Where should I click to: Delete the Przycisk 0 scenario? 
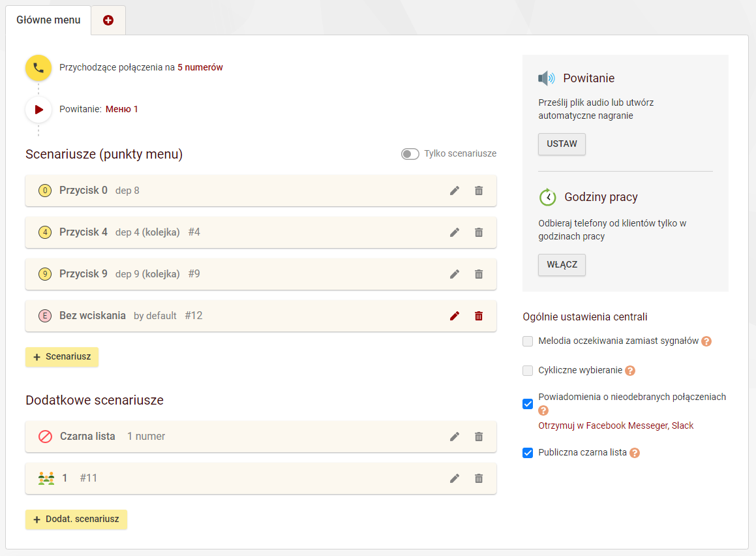point(479,191)
